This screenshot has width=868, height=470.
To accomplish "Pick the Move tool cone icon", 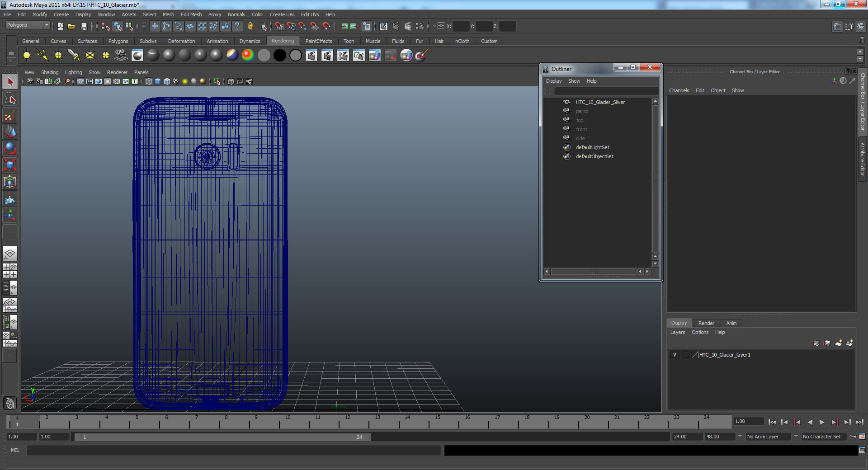I will [10, 132].
